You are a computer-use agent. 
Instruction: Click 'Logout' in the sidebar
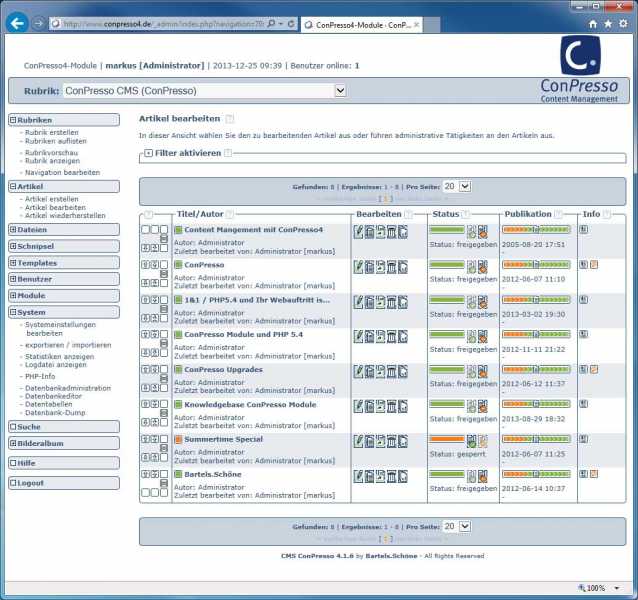point(64,483)
